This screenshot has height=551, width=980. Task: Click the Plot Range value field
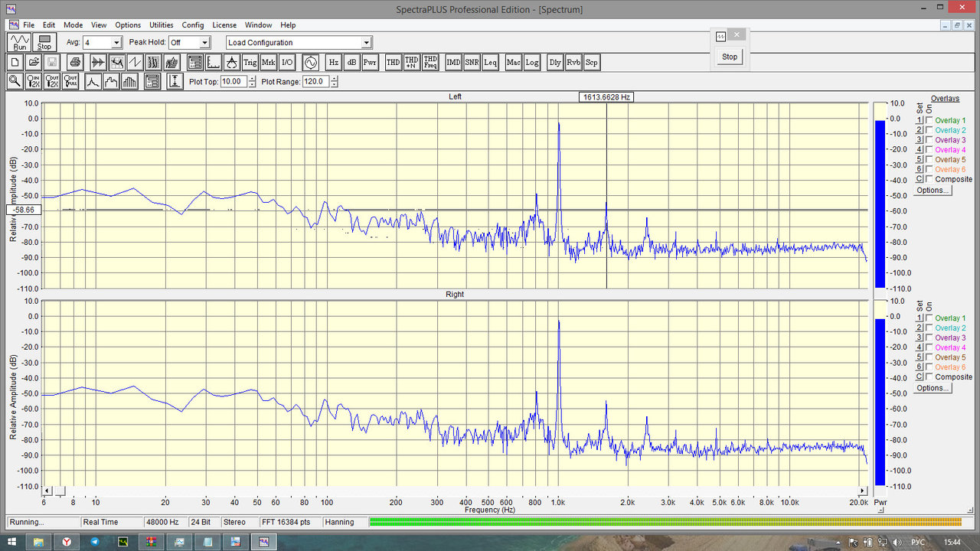315,81
